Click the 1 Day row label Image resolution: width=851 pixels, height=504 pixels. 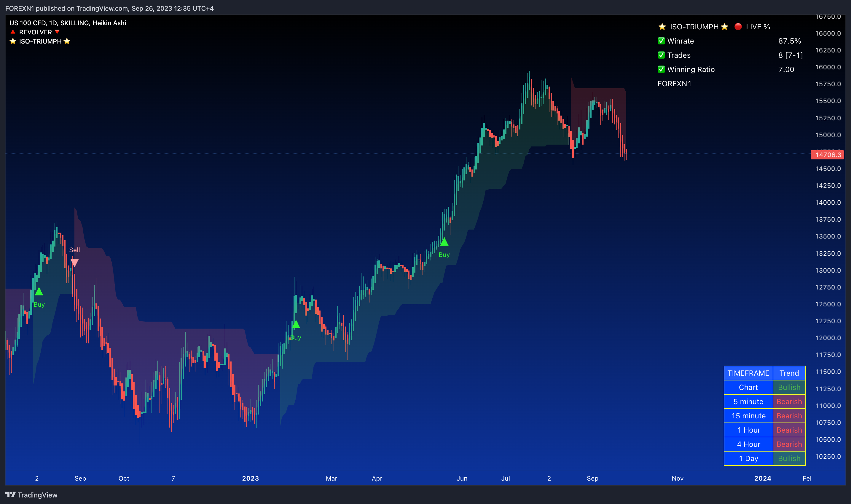748,458
